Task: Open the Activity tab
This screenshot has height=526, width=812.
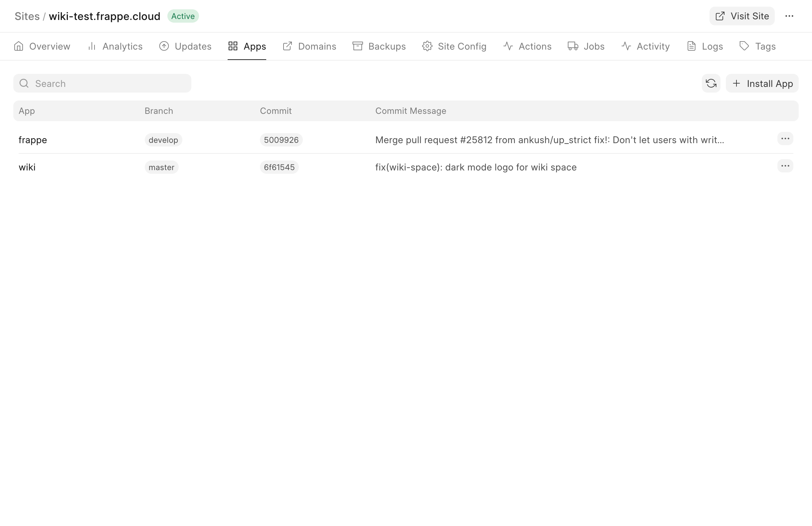Action: click(646, 46)
